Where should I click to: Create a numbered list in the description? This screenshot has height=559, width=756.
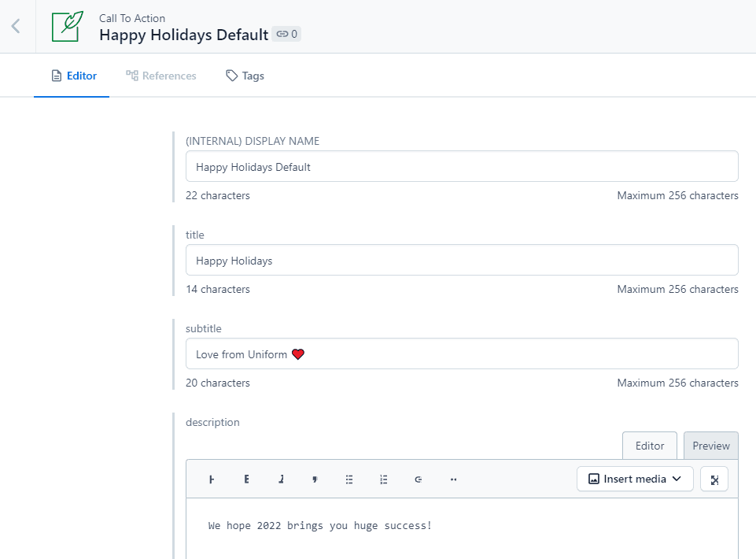click(x=384, y=479)
